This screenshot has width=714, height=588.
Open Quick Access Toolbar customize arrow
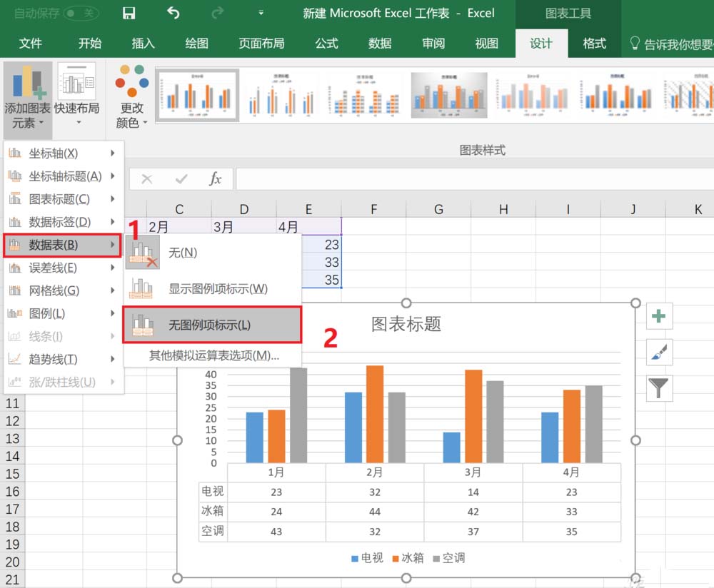tap(261, 13)
